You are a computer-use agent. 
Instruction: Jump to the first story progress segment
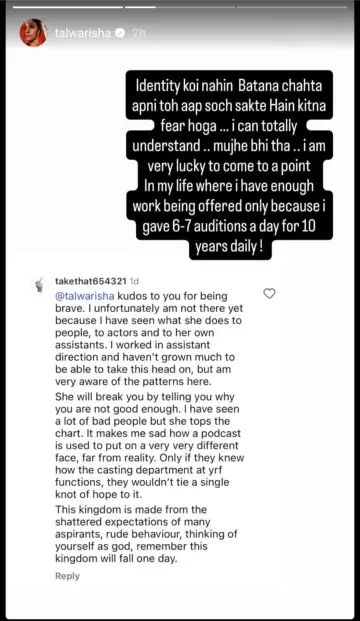coord(67,7)
